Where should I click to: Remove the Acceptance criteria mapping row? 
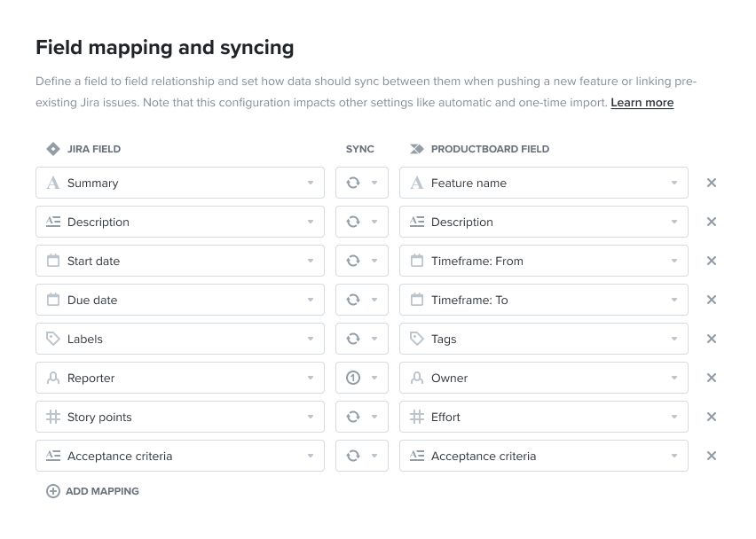click(711, 456)
